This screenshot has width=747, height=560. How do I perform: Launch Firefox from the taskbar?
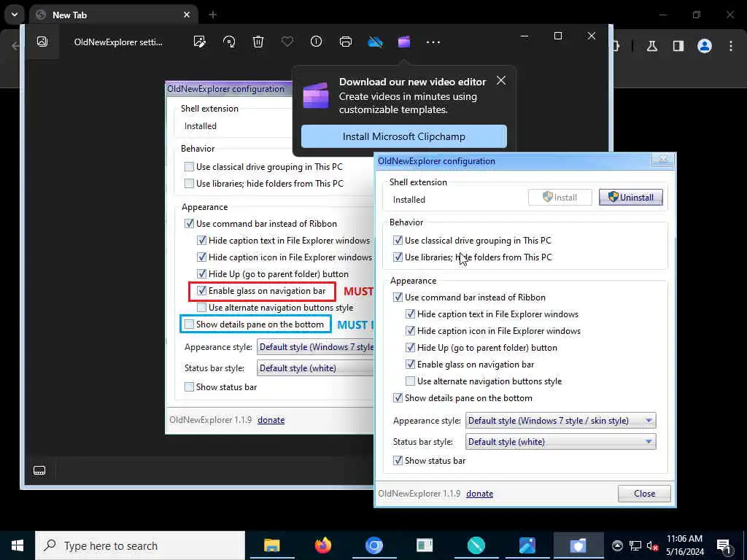pyautogui.click(x=323, y=545)
